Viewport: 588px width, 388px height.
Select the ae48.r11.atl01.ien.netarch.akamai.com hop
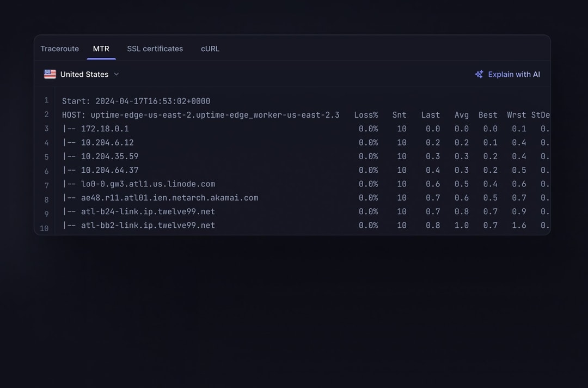pos(169,198)
